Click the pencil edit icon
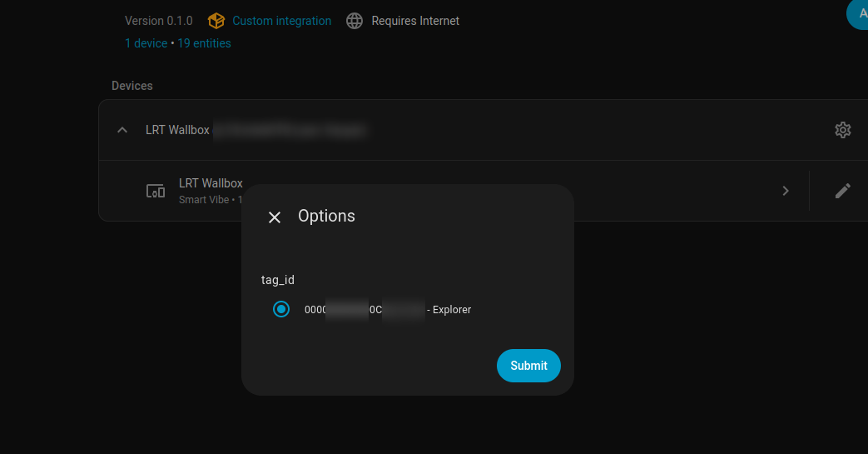Screen dimensions: 868x454 pyautogui.click(x=842, y=191)
